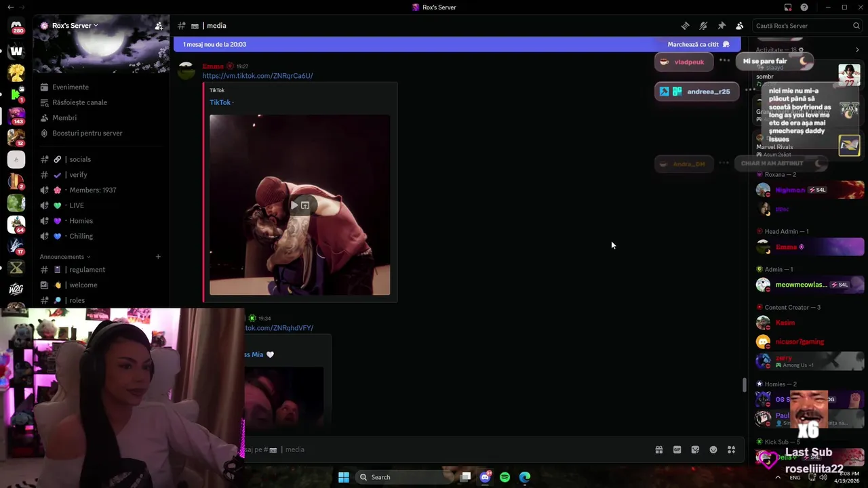Click the Caută Rox's Server search field

point(807,26)
